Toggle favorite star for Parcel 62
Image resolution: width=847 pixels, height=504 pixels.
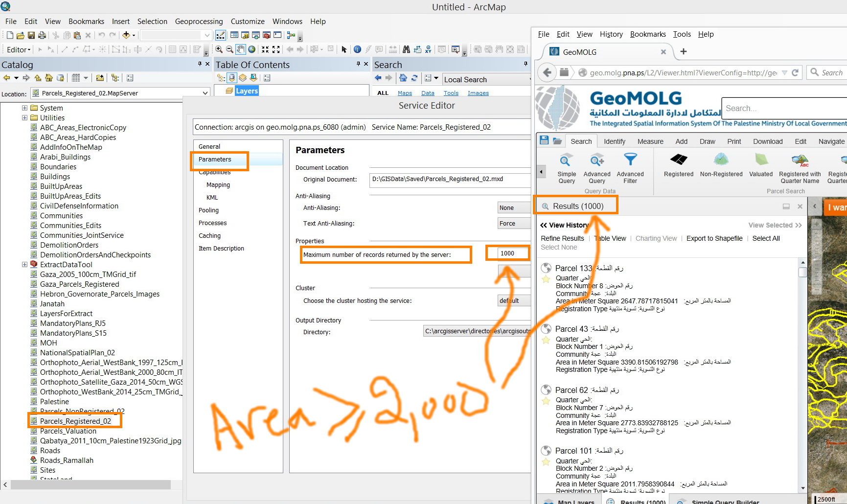click(x=546, y=401)
